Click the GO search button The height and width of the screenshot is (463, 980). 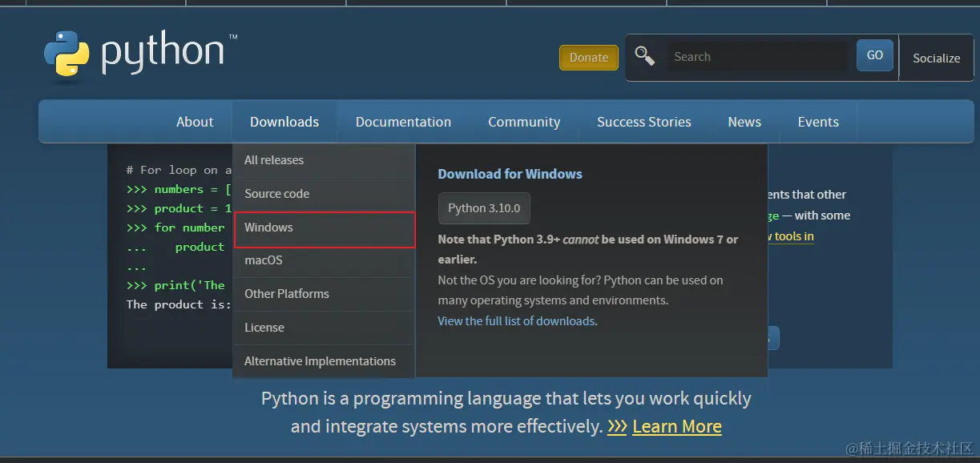tap(875, 55)
